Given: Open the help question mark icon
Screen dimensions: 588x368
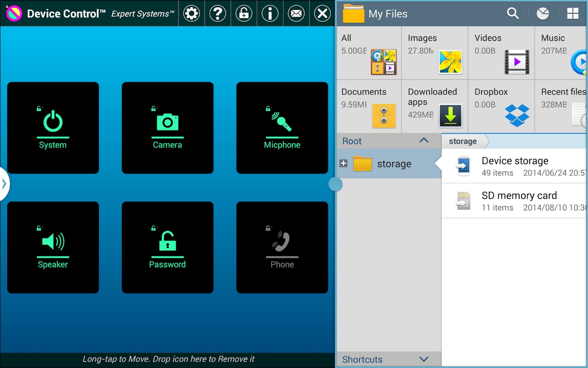Looking at the screenshot, I should pyautogui.click(x=218, y=13).
